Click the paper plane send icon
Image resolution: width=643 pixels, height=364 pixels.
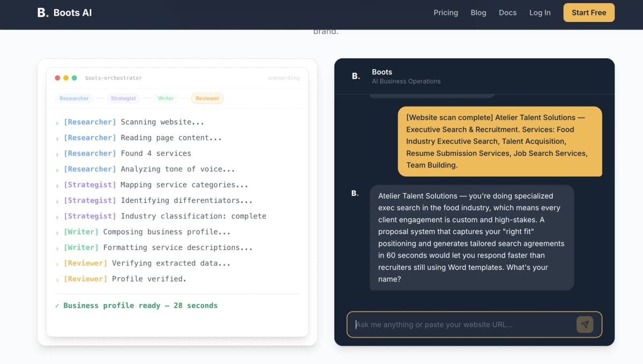(585, 324)
